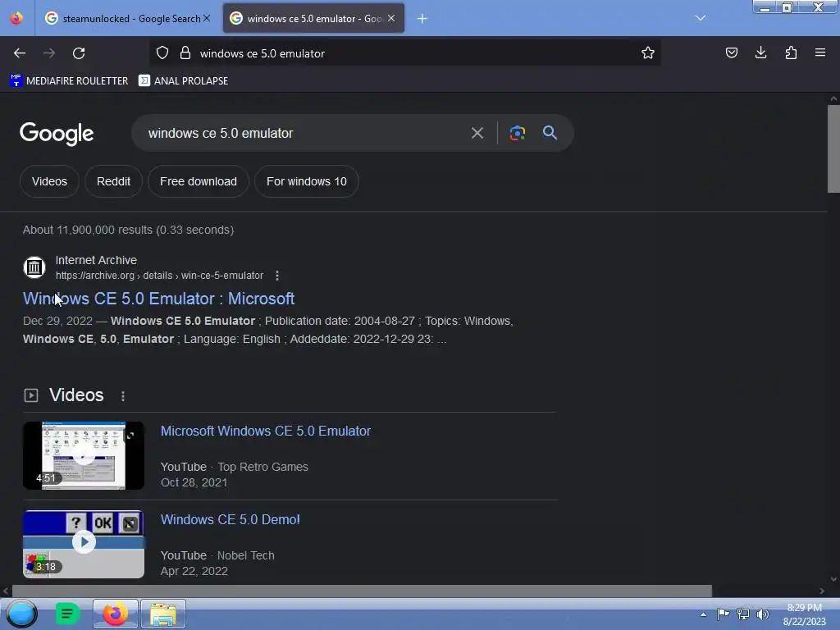Click the Internet Archive site icon
Image resolution: width=840 pixels, height=630 pixels.
coord(34,267)
